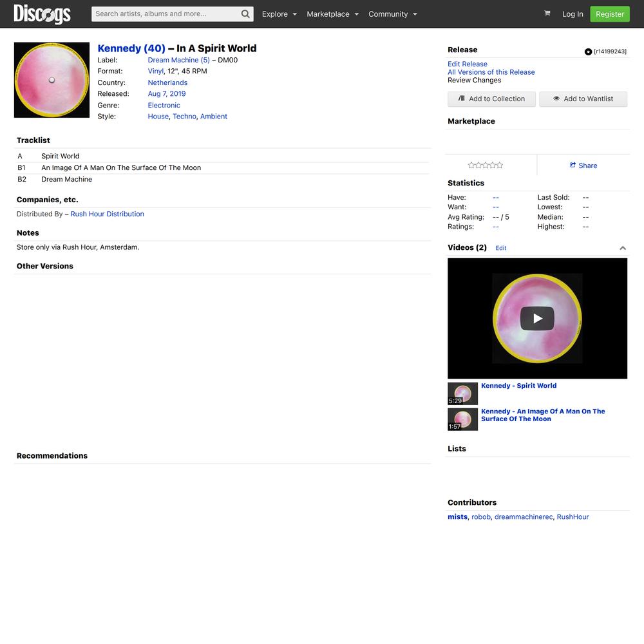The width and height of the screenshot is (644, 644).
Task: Click the Techno style link
Action: tap(184, 116)
